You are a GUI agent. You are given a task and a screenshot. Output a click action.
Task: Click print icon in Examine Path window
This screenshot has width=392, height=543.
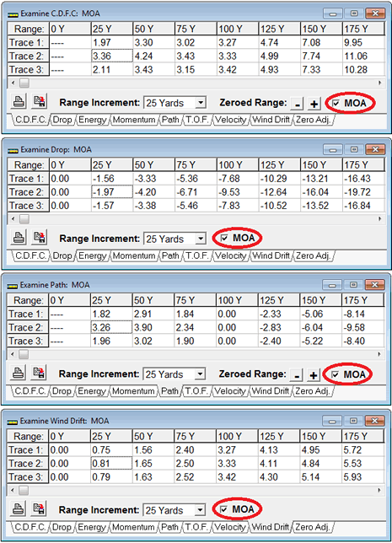pyautogui.click(x=18, y=374)
